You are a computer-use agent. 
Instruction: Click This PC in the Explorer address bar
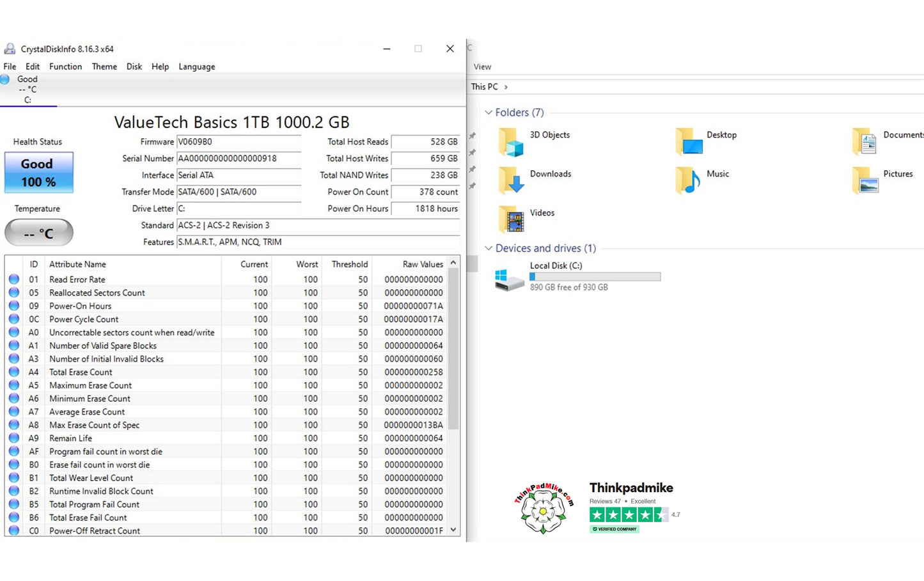(484, 86)
